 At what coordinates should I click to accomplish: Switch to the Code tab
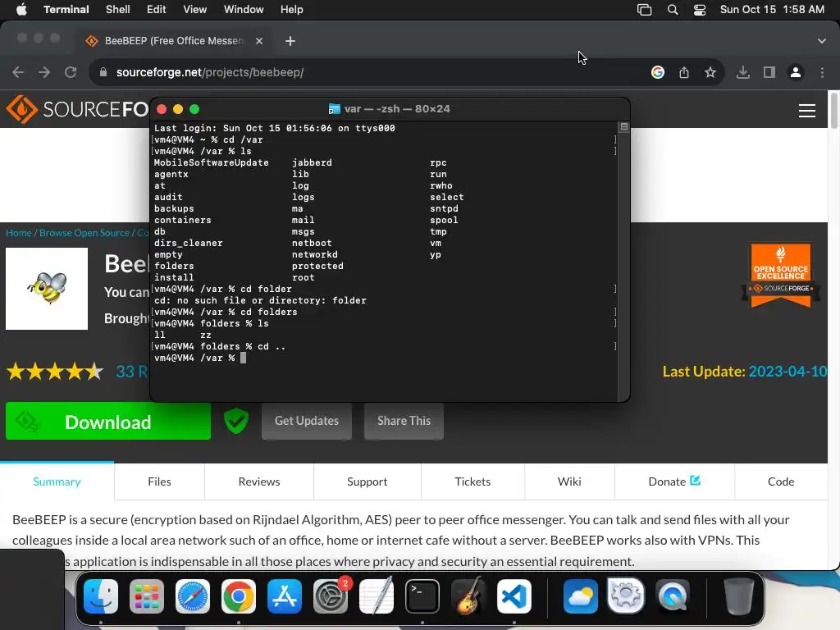coord(781,482)
